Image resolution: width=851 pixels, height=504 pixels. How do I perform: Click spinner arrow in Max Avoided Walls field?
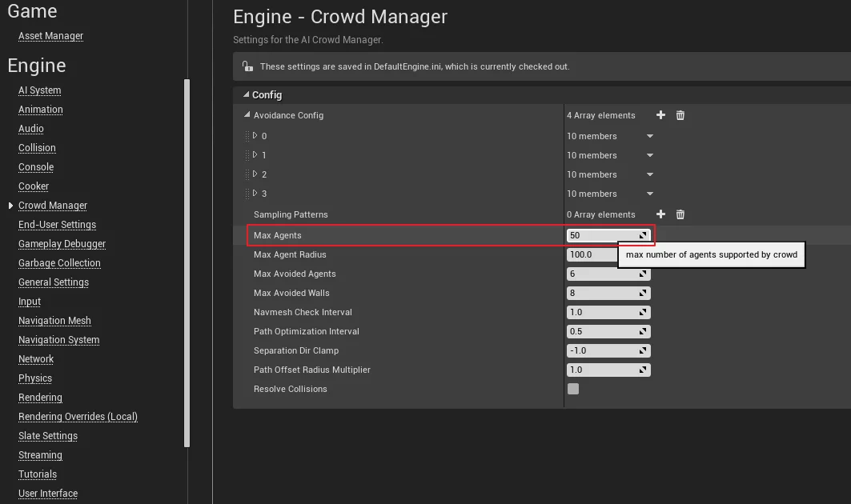(643, 293)
